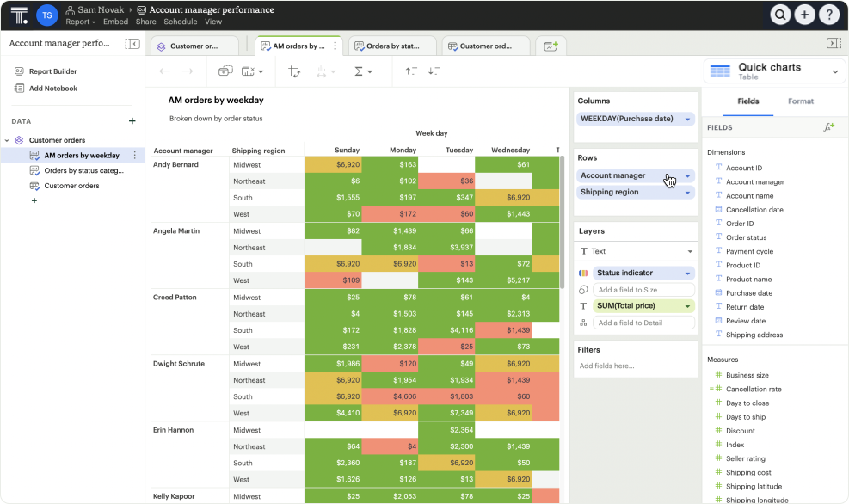Open Report Builder in sidebar
This screenshot has width=849, height=504.
[52, 71]
